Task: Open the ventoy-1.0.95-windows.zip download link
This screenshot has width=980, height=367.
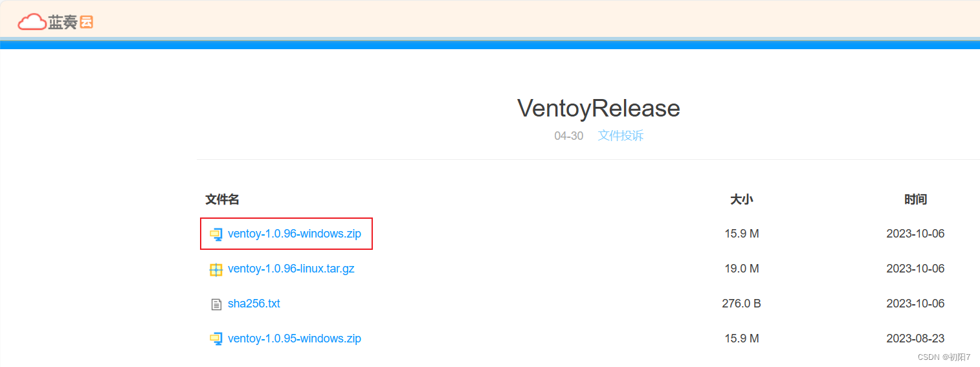Action: 295,339
